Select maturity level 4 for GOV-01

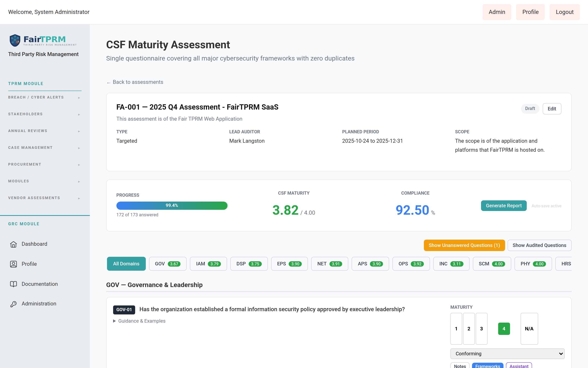[504, 329]
